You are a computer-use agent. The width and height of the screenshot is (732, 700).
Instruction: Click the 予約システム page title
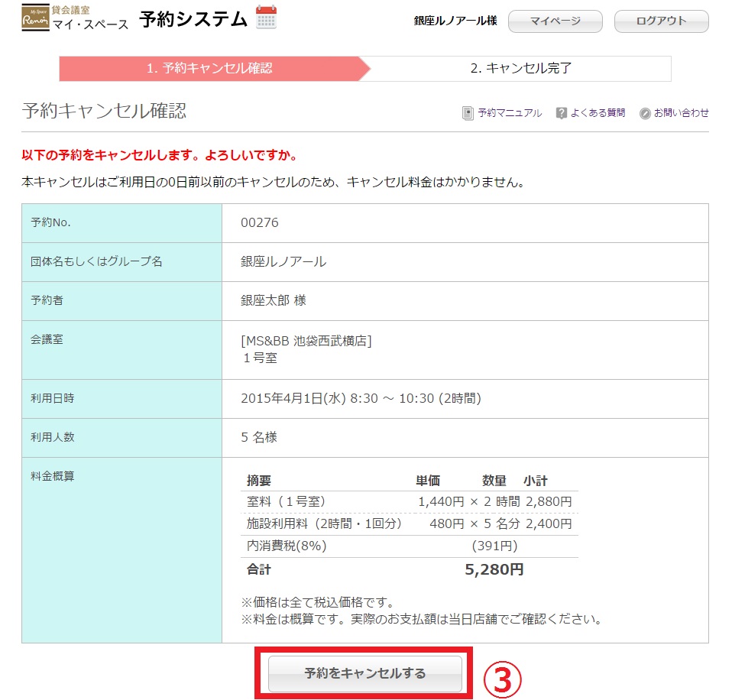pyautogui.click(x=193, y=20)
